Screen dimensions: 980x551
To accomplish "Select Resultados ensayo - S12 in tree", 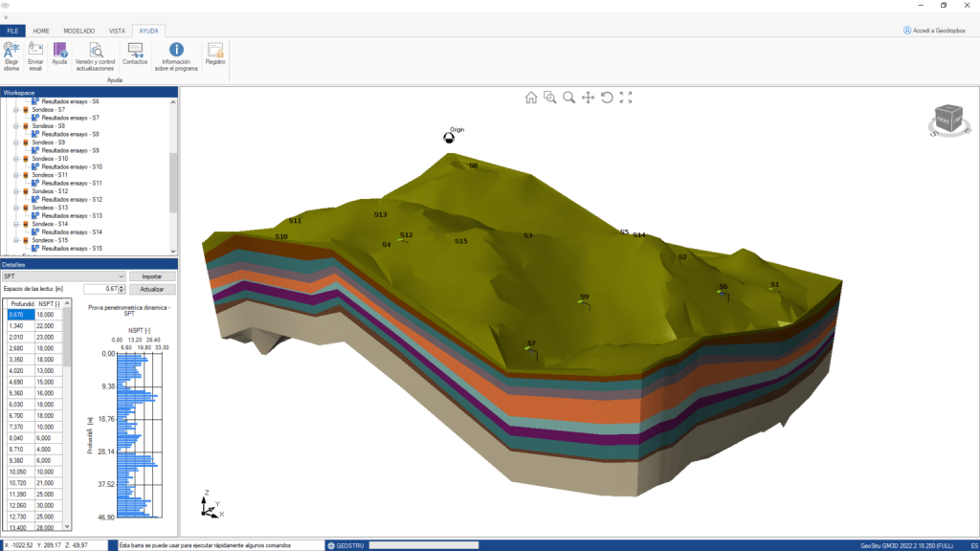I will click(x=72, y=199).
